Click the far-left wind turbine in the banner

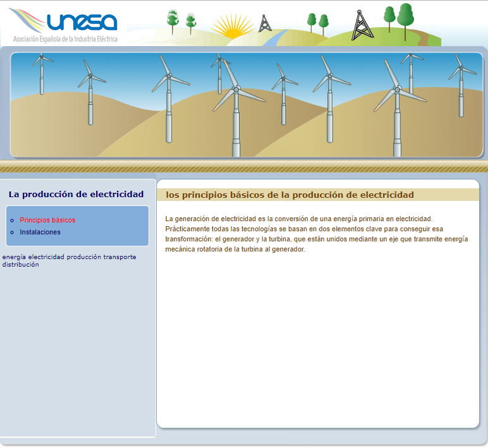42,73
